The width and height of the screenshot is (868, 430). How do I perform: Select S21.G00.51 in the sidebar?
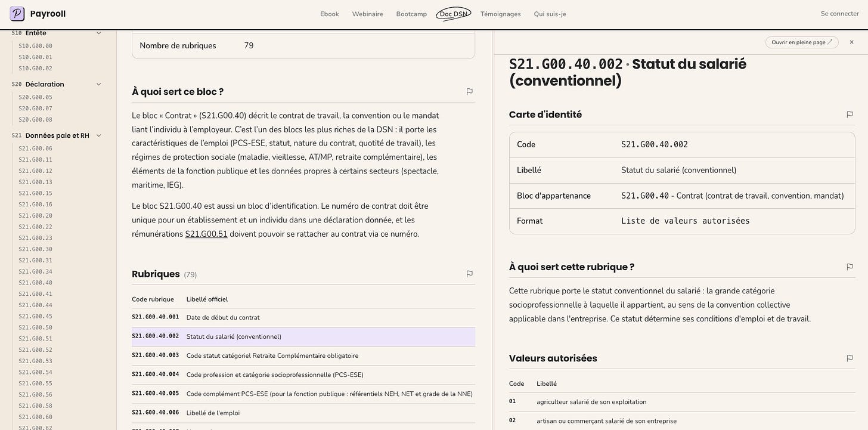[35, 339]
